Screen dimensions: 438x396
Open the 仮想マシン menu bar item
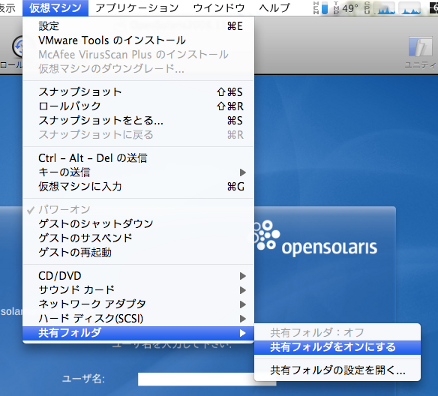click(55, 8)
